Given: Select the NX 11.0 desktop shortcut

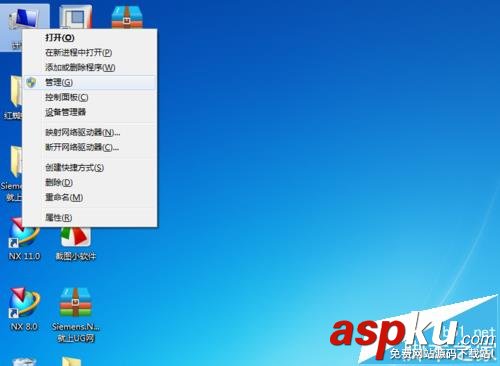Looking at the screenshot, I should pyautogui.click(x=24, y=239).
